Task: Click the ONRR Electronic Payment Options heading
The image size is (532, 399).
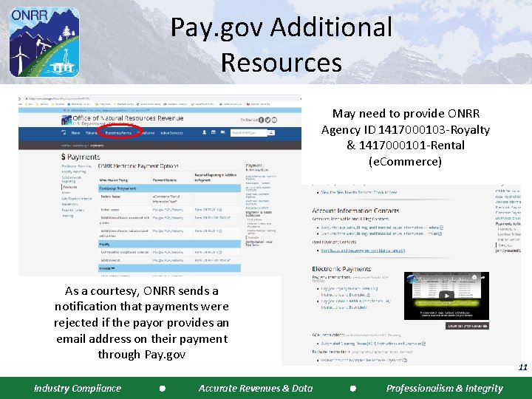Action: pos(138,166)
